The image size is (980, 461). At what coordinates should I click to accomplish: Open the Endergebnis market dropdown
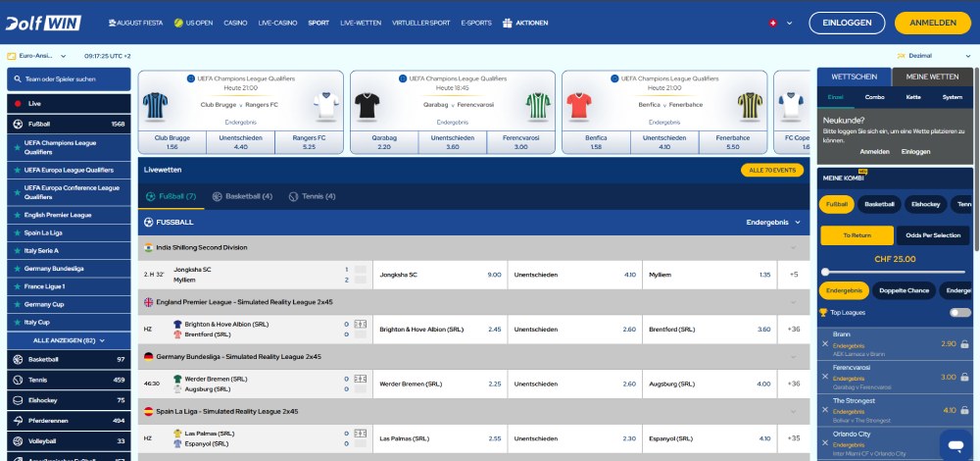point(772,223)
